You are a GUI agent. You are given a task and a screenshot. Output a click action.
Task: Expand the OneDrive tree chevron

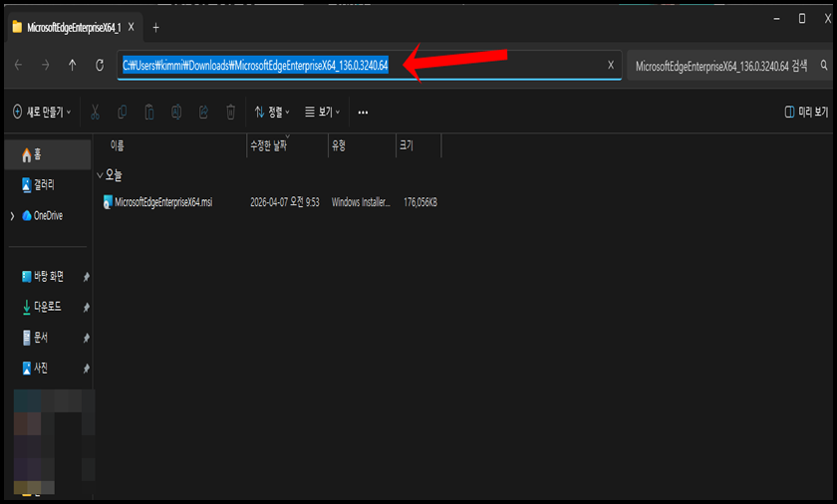[12, 216]
